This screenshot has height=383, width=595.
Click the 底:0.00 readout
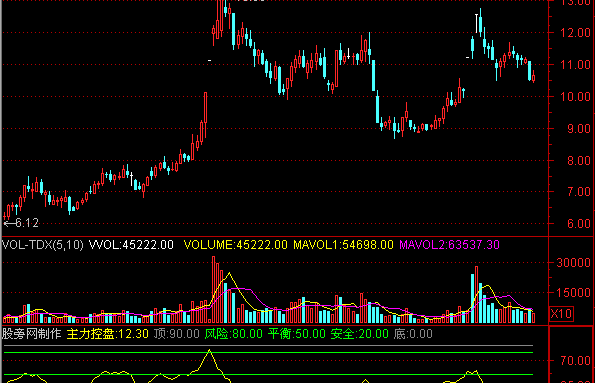pos(413,334)
